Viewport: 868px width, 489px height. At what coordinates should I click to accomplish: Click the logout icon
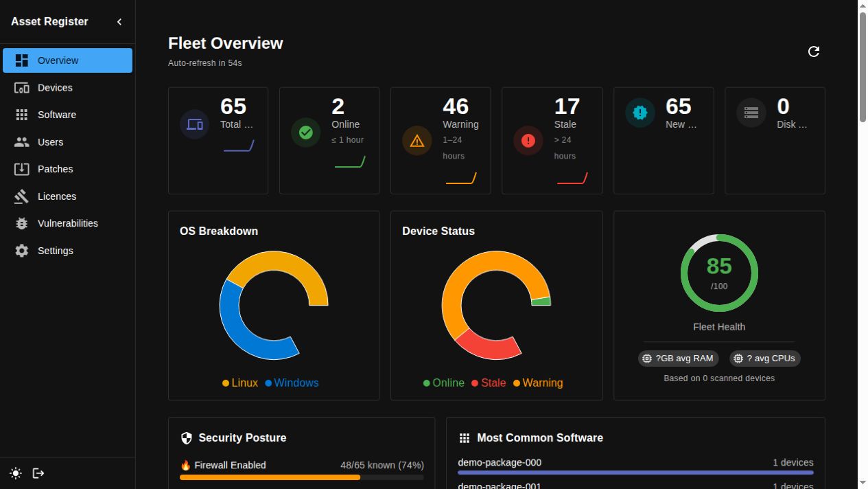coord(38,473)
